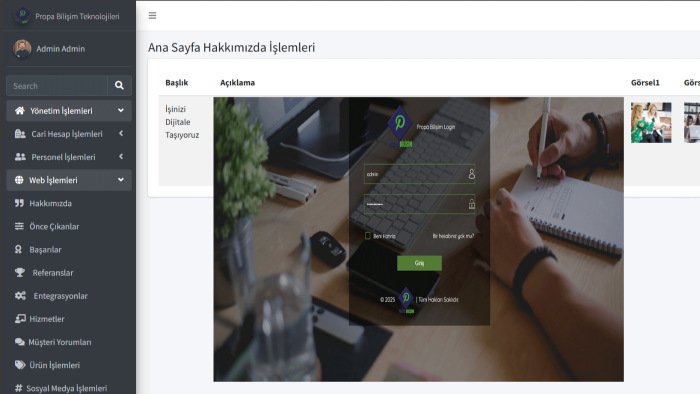Click the hashtag icon for Sosyal Medya İşlemleri
The height and width of the screenshot is (394, 700).
18,388
